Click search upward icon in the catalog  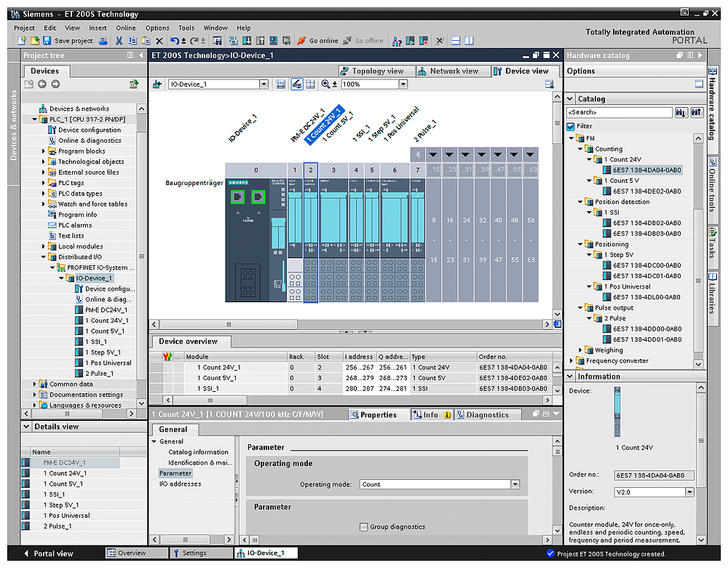click(x=696, y=112)
